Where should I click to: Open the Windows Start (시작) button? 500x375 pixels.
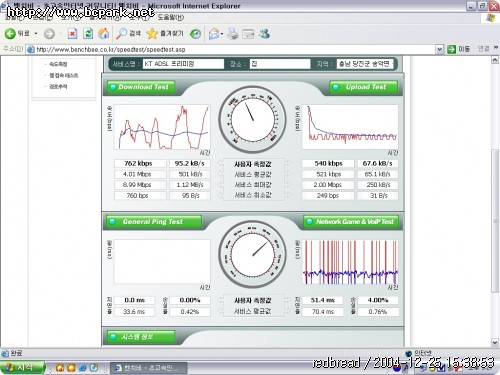pyautogui.click(x=22, y=367)
